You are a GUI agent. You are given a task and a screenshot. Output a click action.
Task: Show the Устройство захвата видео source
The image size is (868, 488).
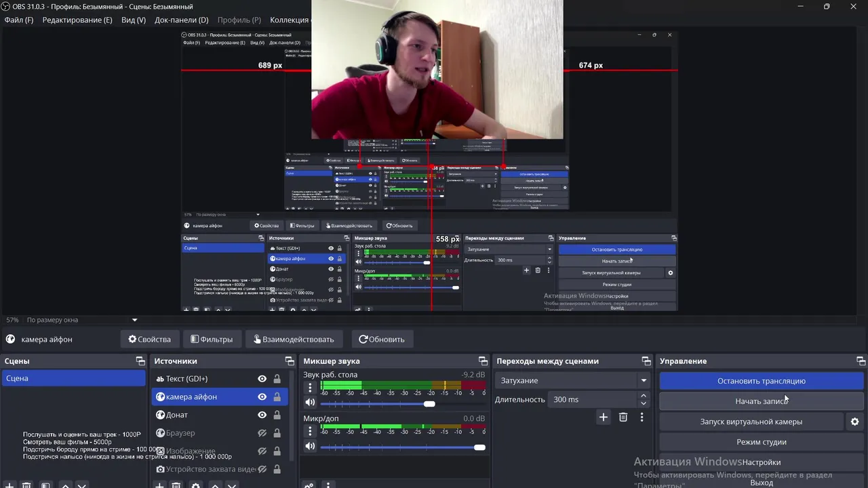point(262,469)
